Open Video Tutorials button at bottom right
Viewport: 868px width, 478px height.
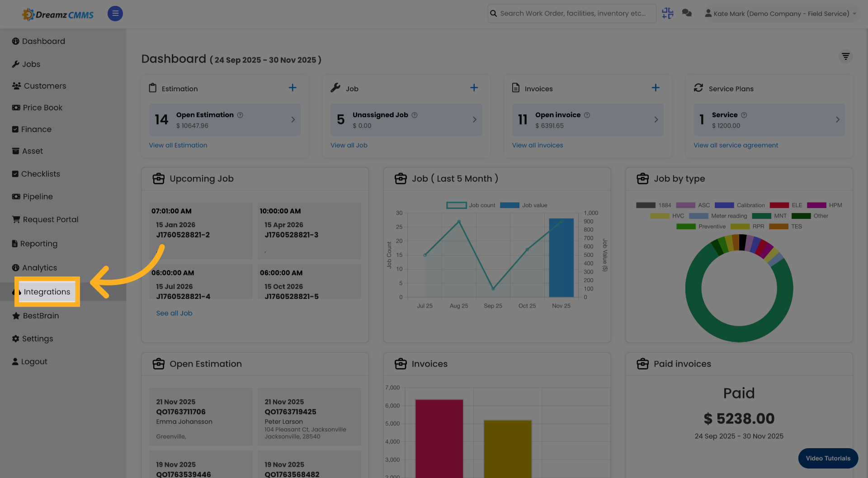828,458
